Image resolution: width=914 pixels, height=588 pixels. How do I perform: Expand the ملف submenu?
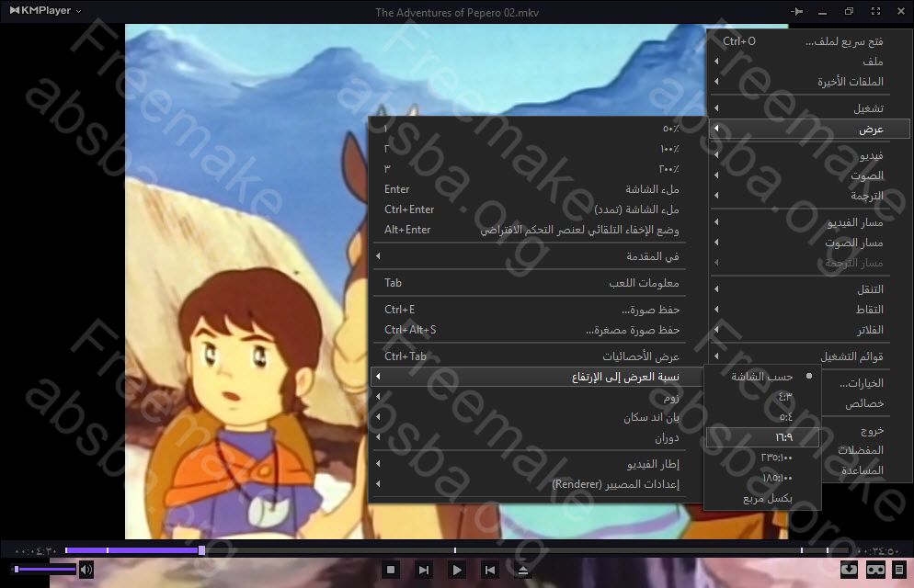pos(809,62)
